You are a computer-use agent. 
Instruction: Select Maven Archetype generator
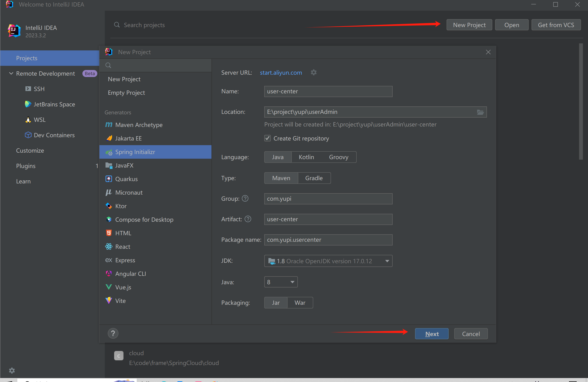[139, 125]
